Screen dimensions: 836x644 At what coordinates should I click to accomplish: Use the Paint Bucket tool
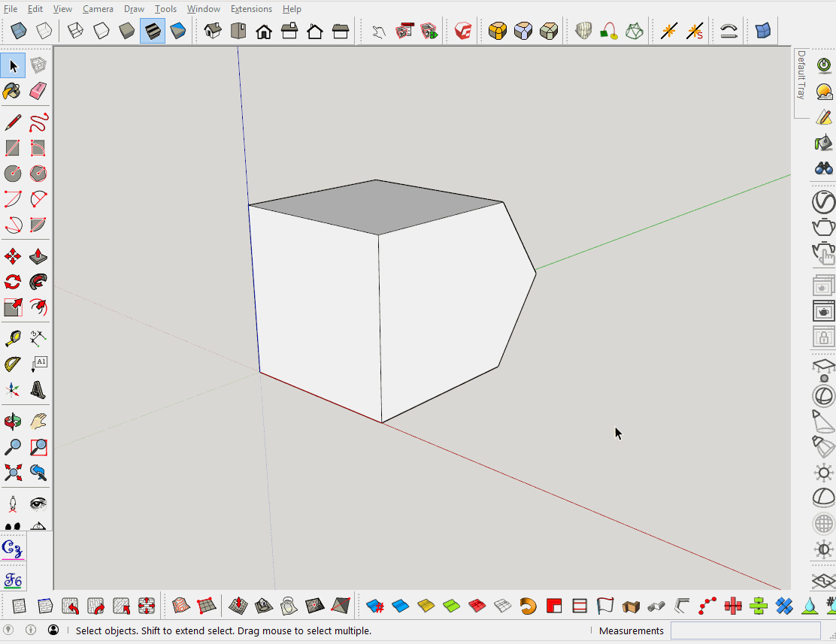[12, 90]
